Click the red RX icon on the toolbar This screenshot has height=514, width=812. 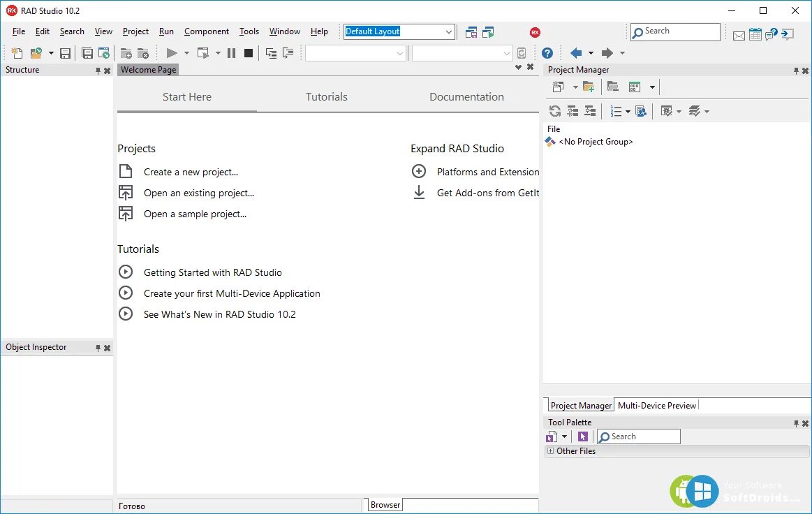point(535,32)
